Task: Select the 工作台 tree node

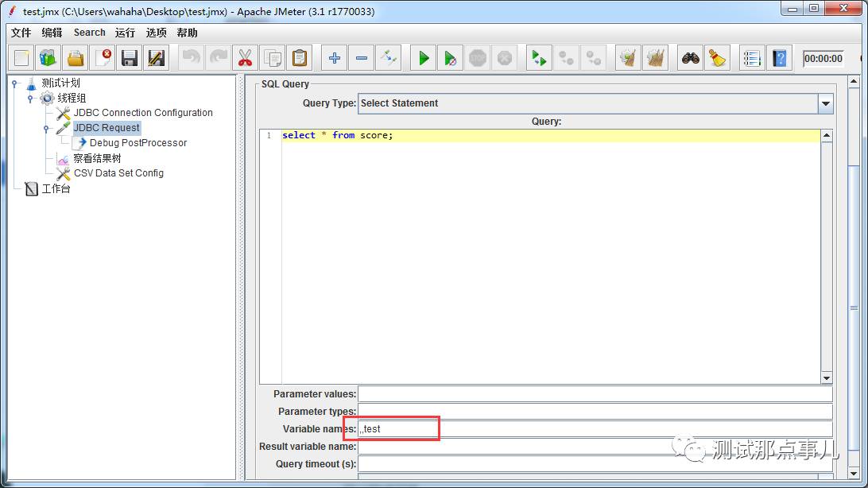Action: click(56, 188)
